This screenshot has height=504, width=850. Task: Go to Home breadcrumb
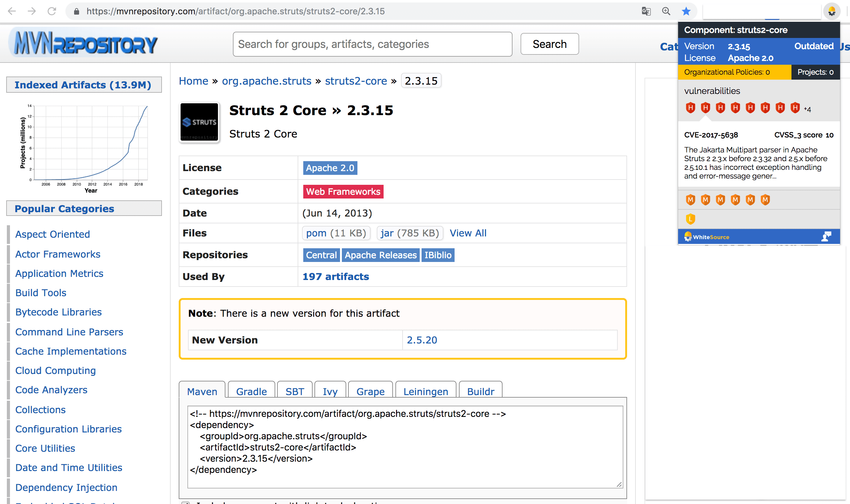click(193, 81)
